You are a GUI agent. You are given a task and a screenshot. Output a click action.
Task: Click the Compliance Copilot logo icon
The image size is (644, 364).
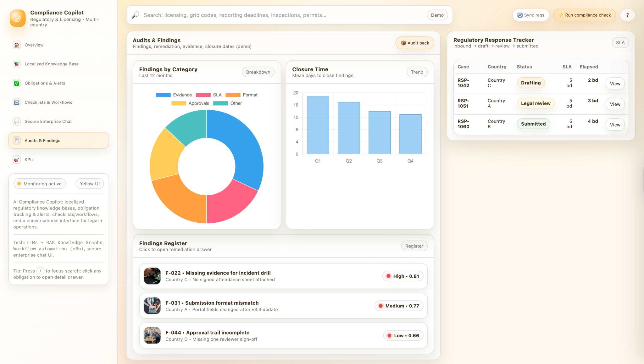click(18, 18)
